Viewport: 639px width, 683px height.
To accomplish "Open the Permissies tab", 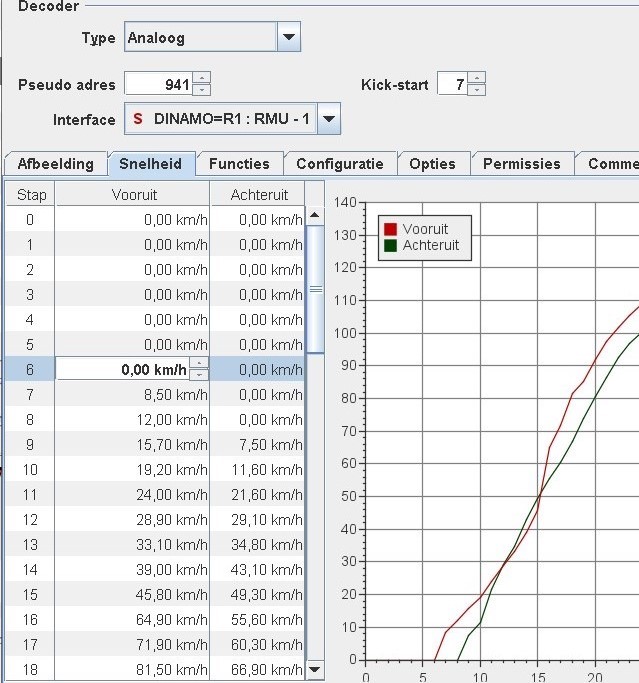I will coord(521,164).
